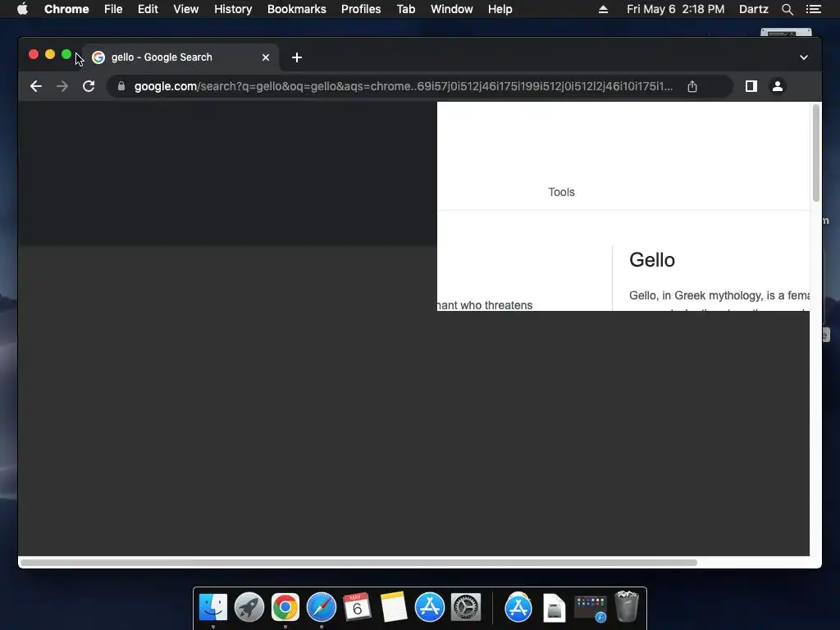This screenshot has width=840, height=630.
Task: Open Launchpad rocket icon in Dock
Action: 249,608
